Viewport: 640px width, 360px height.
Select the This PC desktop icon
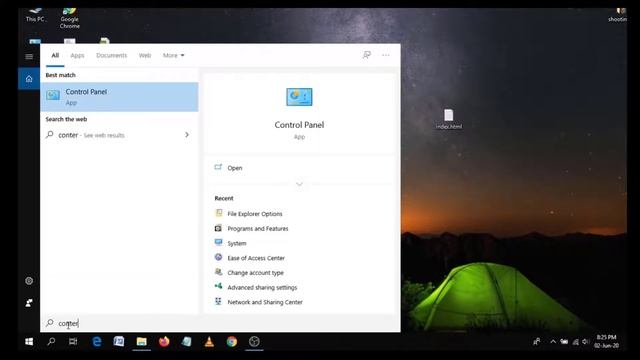(35, 15)
